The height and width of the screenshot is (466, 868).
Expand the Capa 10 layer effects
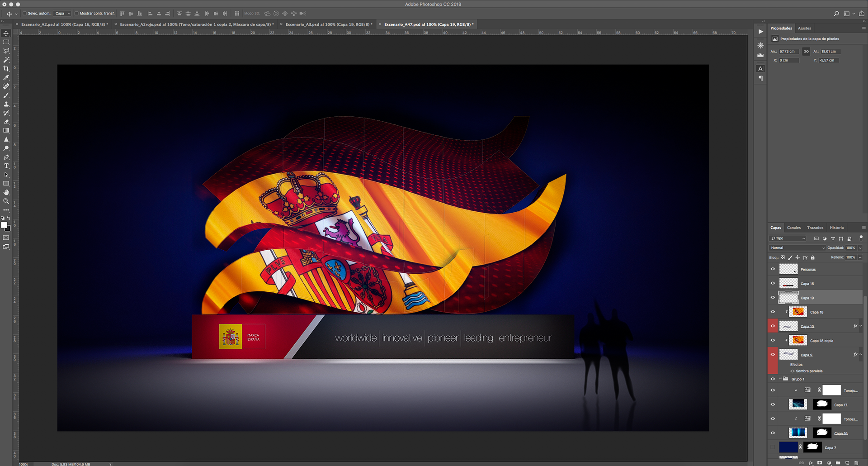[x=861, y=326]
